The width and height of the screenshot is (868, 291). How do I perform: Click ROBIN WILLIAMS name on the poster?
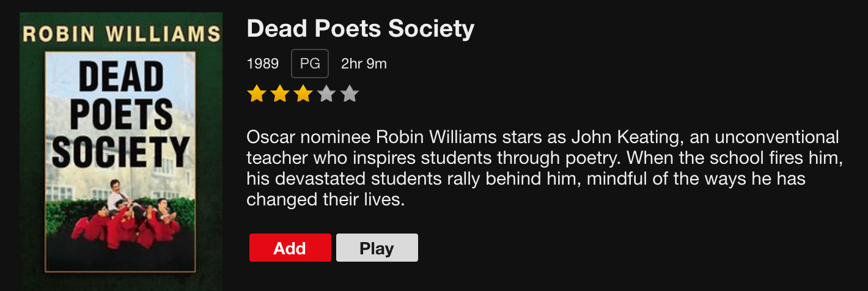[121, 33]
